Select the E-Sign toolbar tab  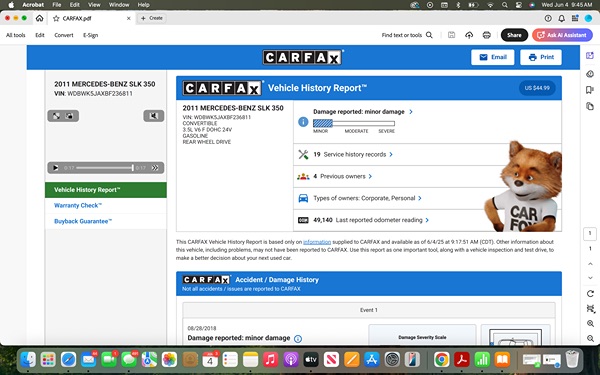click(x=91, y=35)
